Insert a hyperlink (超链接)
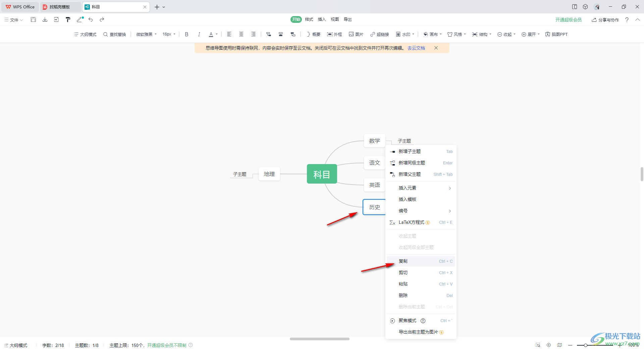This screenshot has width=644, height=349. (x=379, y=34)
